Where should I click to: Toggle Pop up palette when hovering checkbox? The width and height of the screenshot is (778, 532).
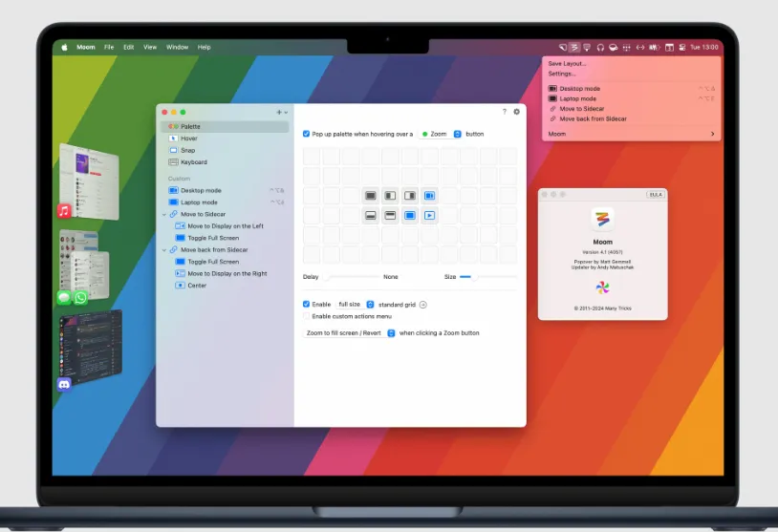[x=306, y=134]
